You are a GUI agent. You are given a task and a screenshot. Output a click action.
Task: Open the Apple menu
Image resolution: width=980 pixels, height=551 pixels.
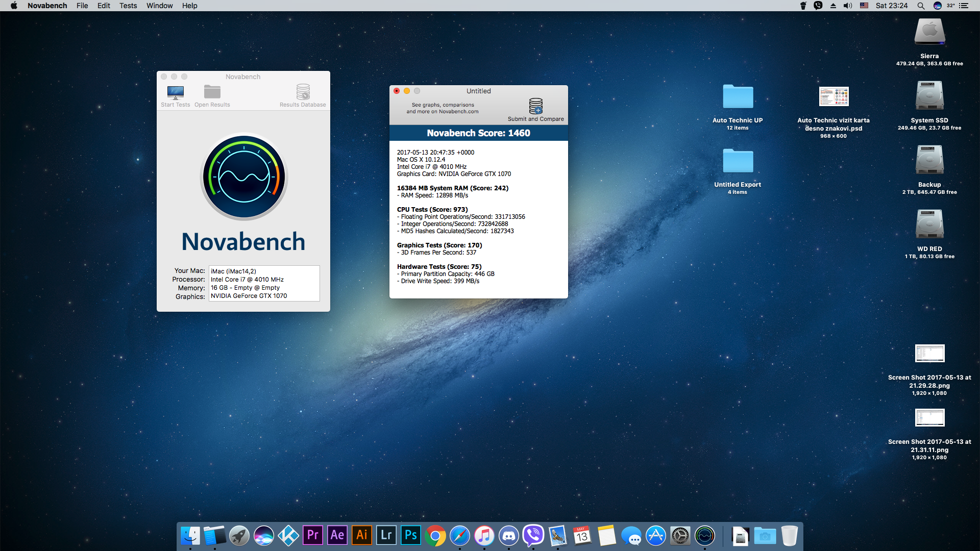(14, 6)
